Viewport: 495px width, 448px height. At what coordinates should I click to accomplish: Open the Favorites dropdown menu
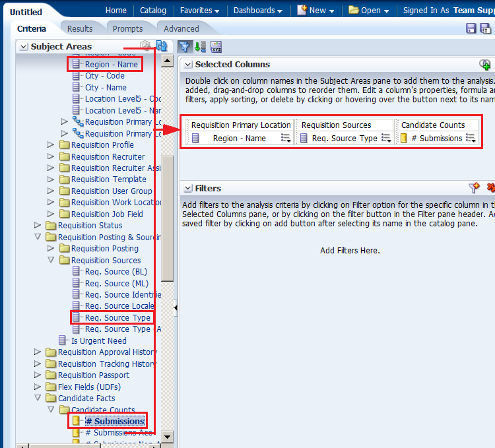(x=199, y=11)
